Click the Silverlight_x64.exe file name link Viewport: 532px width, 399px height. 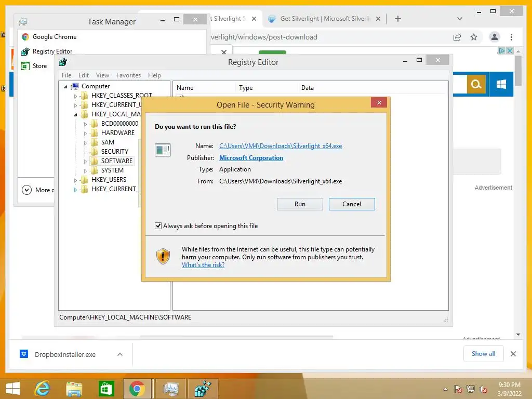[x=281, y=146]
